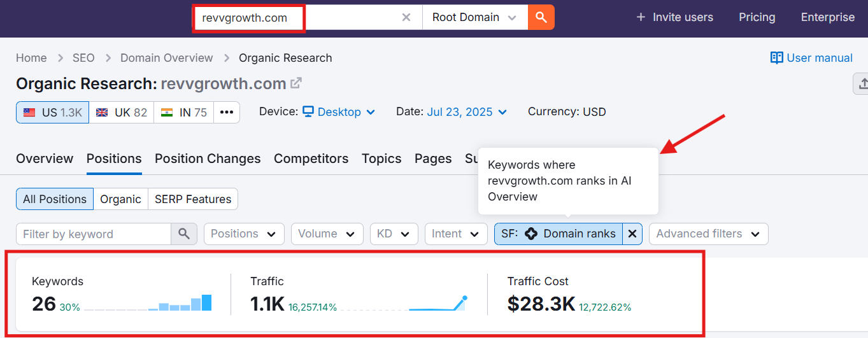The width and height of the screenshot is (868, 338).
Task: Remove the SF Domain ranks filter
Action: click(632, 234)
